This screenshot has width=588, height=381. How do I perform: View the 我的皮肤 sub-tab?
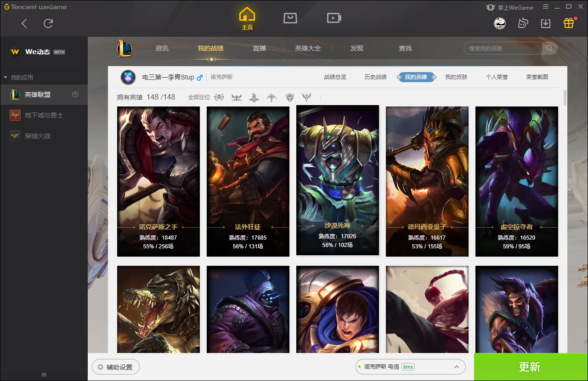click(x=457, y=77)
